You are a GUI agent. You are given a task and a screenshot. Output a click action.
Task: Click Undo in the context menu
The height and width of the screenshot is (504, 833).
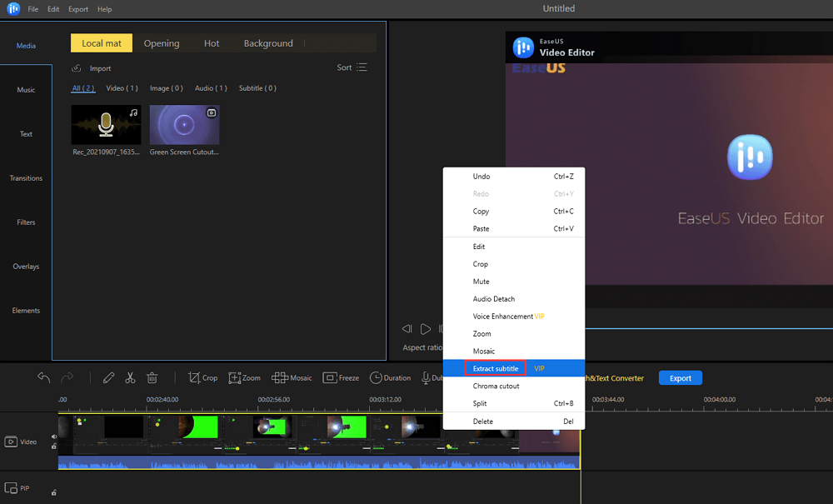514,177
